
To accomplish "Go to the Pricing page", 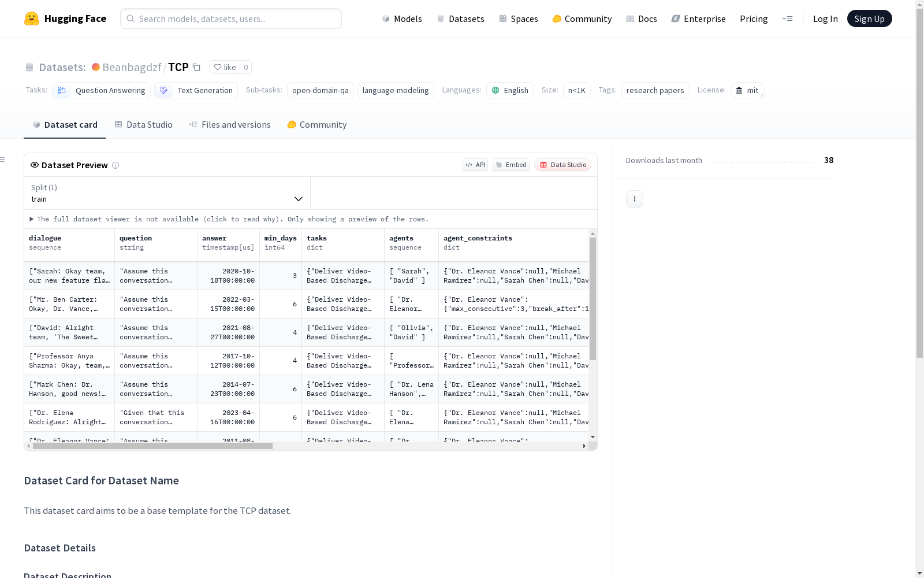I will 754,18.
